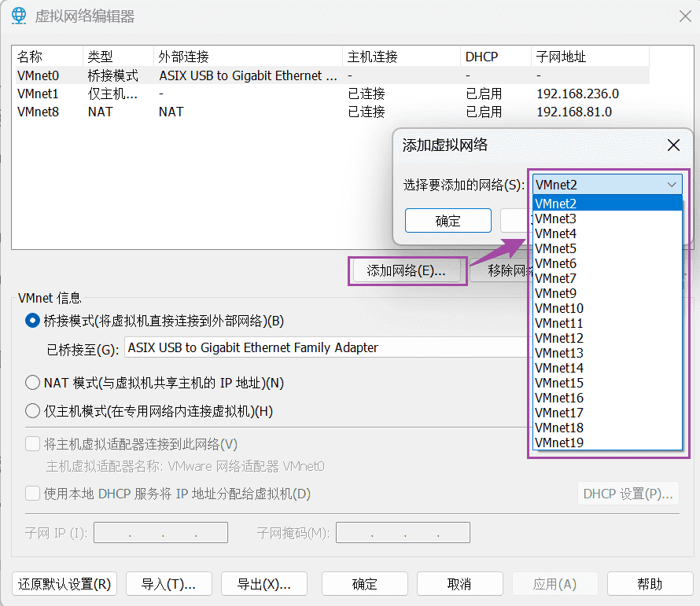The width and height of the screenshot is (700, 606).
Task: Click the 取消 button at the bottom
Action: (x=459, y=584)
